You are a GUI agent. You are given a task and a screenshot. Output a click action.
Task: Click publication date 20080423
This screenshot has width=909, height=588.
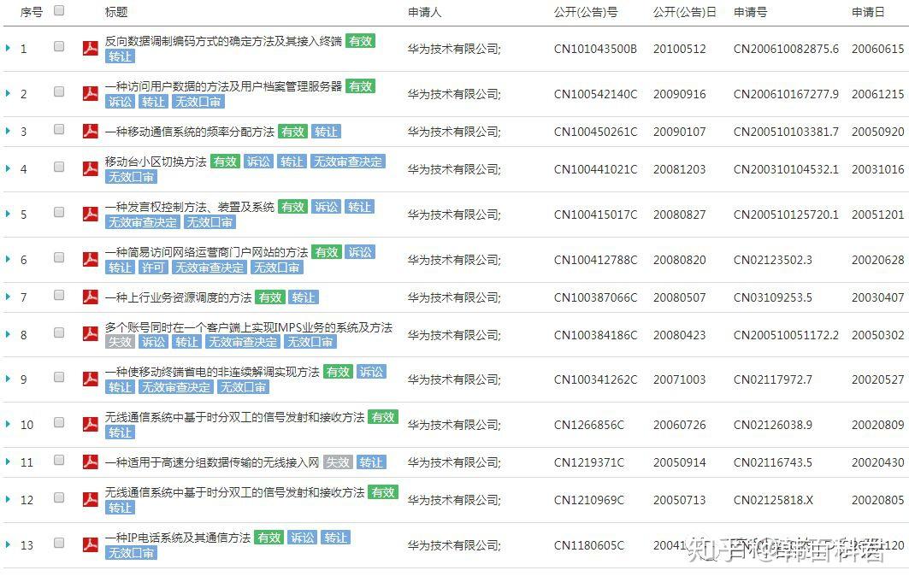click(680, 335)
